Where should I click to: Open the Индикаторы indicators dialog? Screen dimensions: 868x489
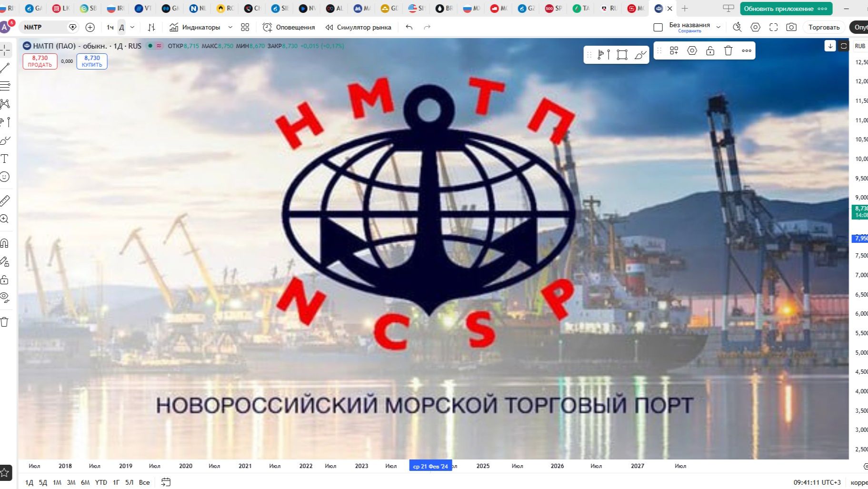[x=195, y=27]
